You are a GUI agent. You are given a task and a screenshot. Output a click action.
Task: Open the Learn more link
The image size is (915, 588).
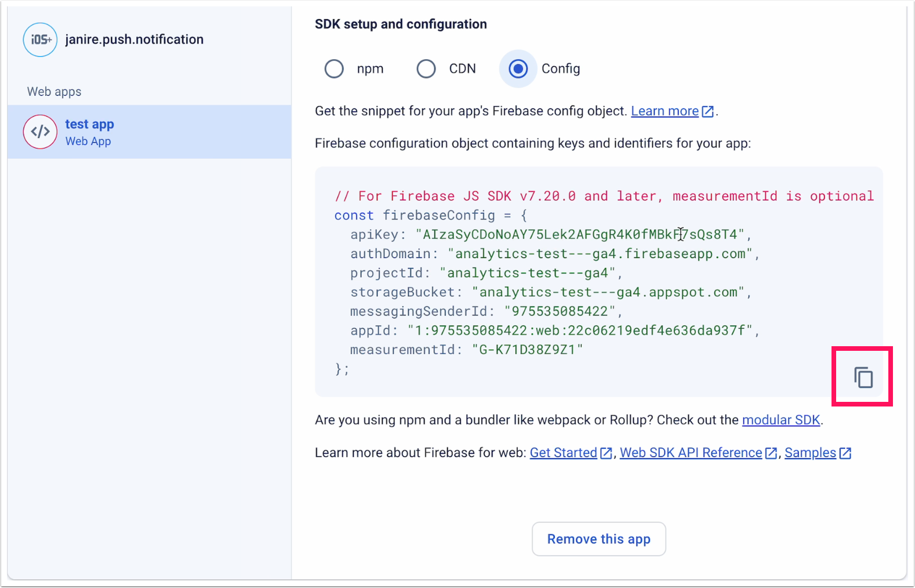665,111
